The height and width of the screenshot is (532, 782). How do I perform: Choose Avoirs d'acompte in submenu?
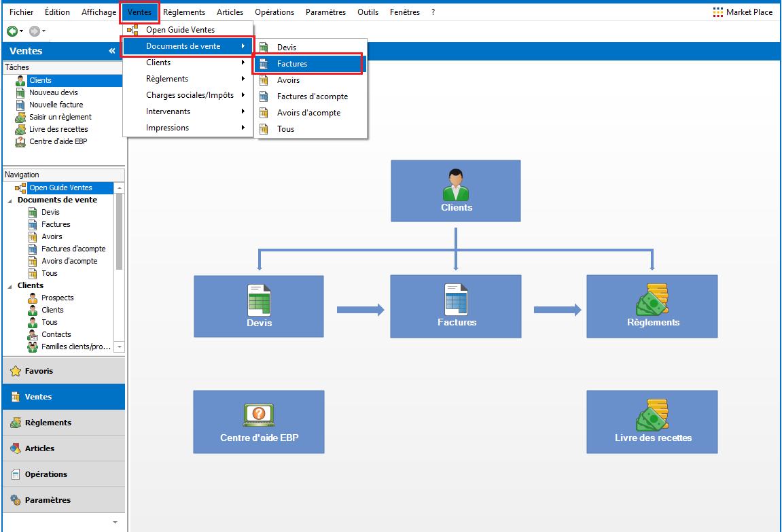pos(308,113)
